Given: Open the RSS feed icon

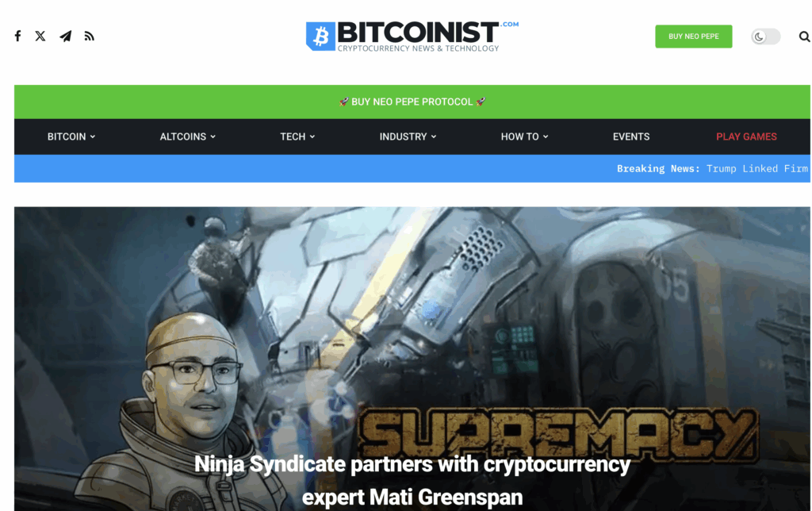Looking at the screenshot, I should point(89,36).
